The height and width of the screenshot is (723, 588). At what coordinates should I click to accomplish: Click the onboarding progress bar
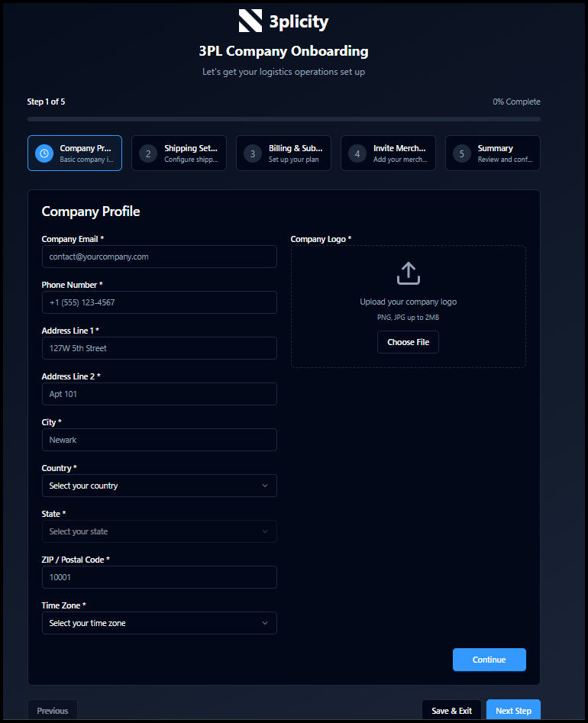coord(283,119)
